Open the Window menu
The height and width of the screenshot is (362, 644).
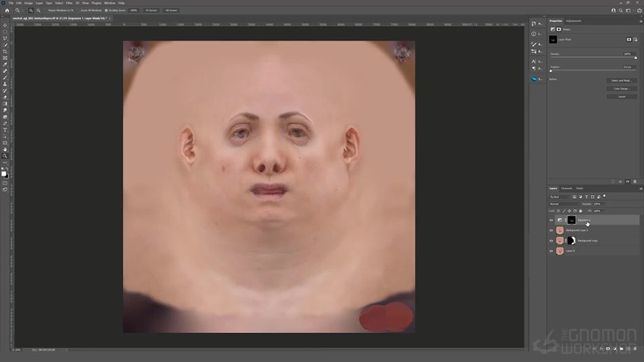110,3
